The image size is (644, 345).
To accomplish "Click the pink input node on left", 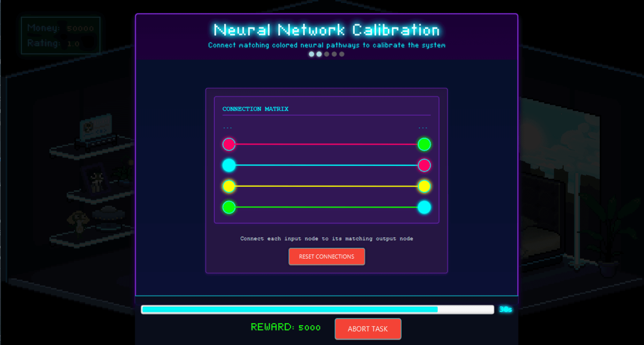I will point(229,144).
